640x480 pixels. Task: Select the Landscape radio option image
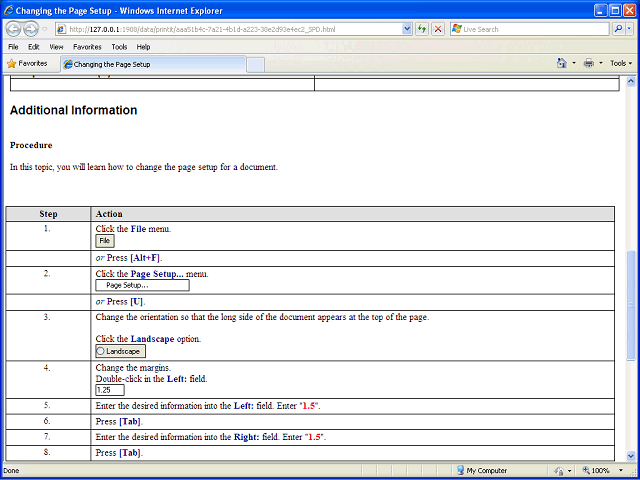click(x=120, y=351)
